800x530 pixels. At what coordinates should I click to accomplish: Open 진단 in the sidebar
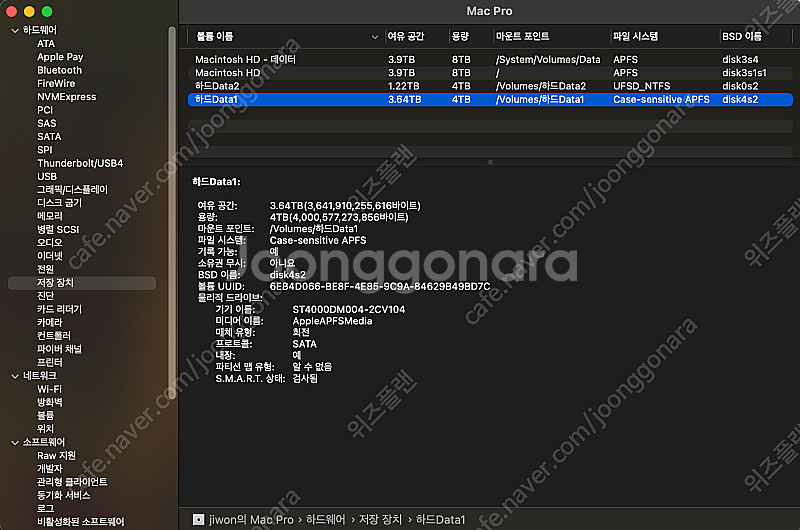coord(45,296)
